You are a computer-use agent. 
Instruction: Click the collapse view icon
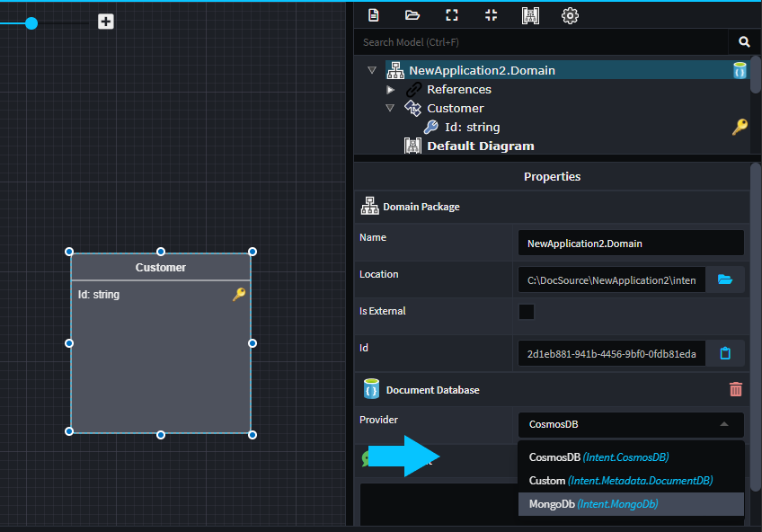(x=491, y=15)
